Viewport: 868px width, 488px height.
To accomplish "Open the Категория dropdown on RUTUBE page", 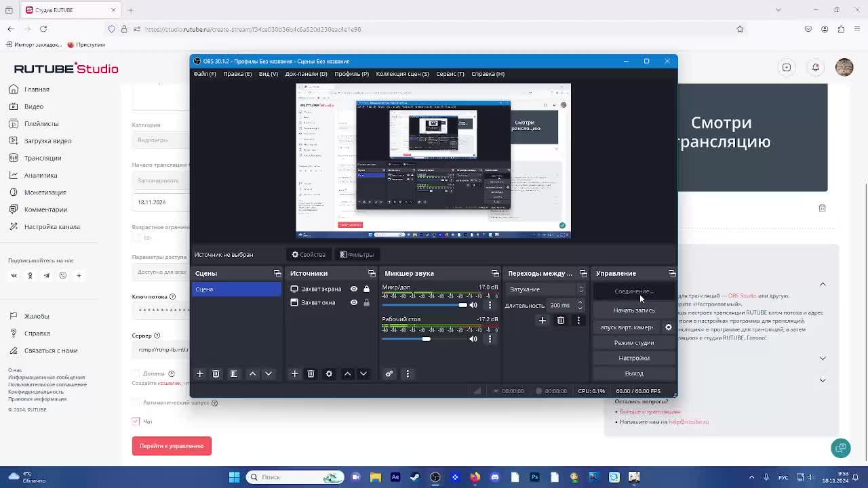I will click(x=161, y=140).
